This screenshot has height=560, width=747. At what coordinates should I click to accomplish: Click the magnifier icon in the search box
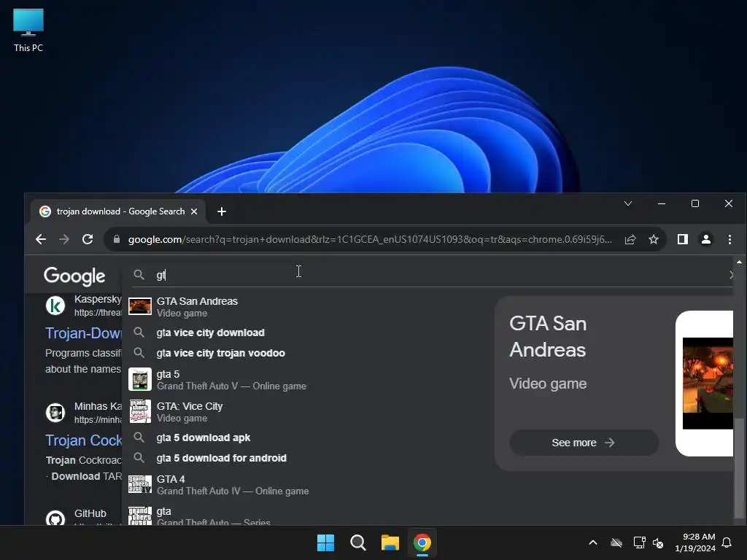coord(139,275)
